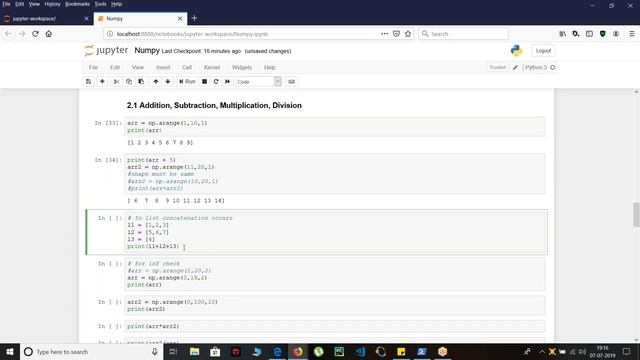
Task: Click the Firefox Search box
Action: point(463,34)
